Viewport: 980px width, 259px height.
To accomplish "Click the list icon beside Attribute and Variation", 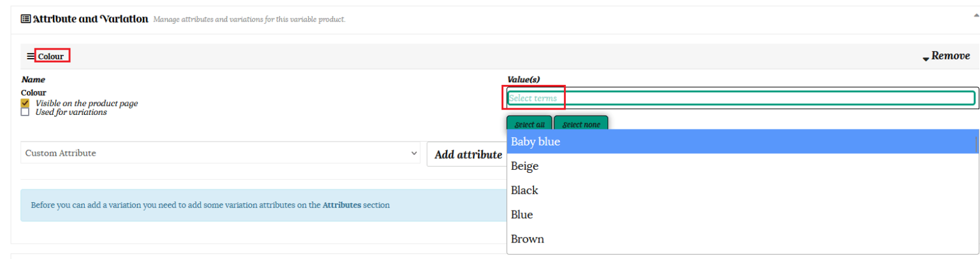I will pyautogui.click(x=26, y=19).
